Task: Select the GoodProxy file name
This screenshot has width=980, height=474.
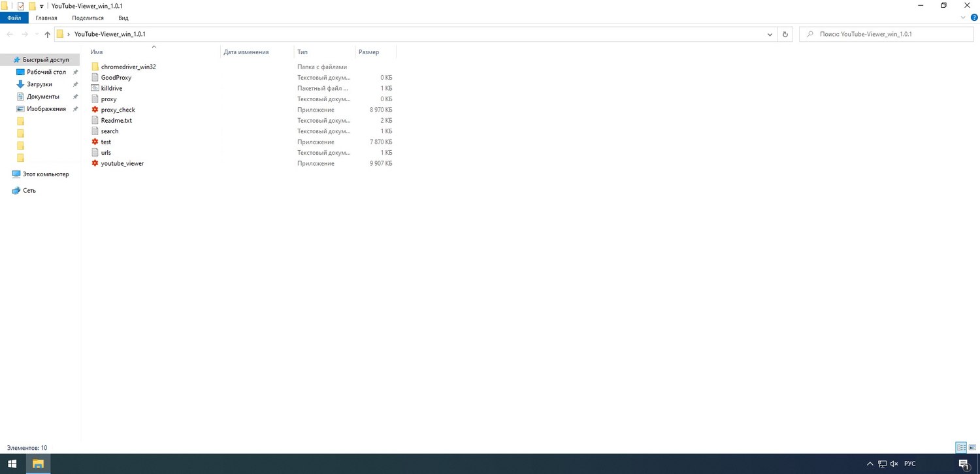Action: pos(116,78)
